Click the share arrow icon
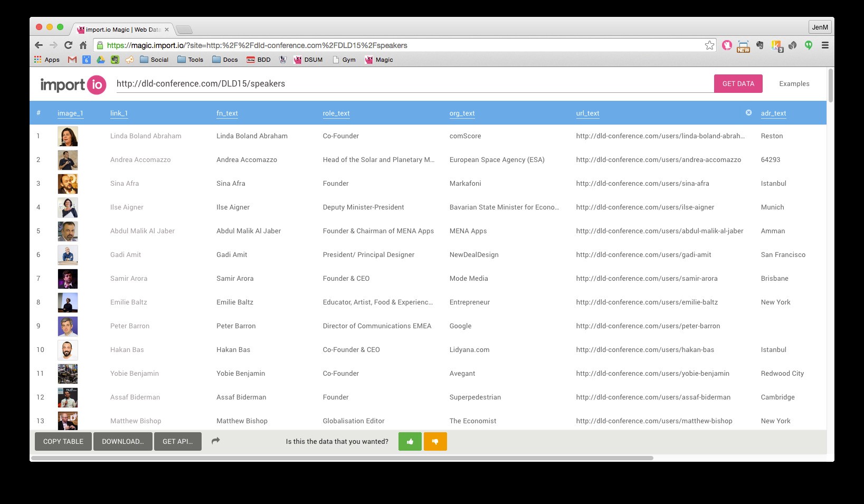The width and height of the screenshot is (864, 504). 215,441
